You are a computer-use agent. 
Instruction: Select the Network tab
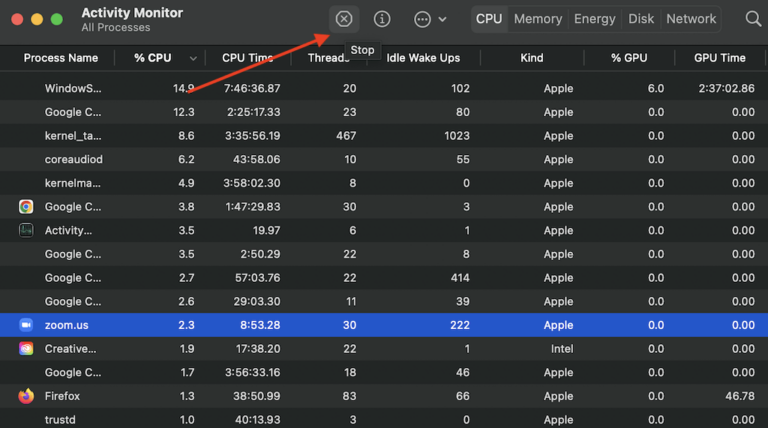691,19
